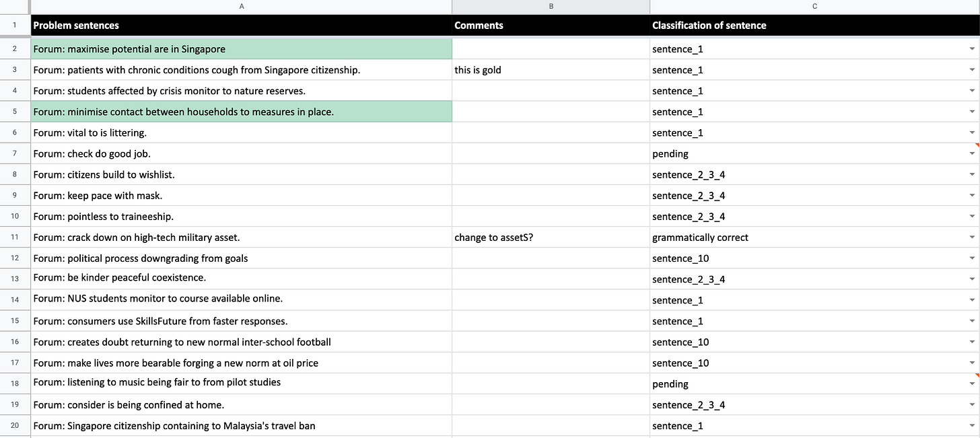
Task: Open classification dropdown arrow in row 2
Action: point(972,49)
